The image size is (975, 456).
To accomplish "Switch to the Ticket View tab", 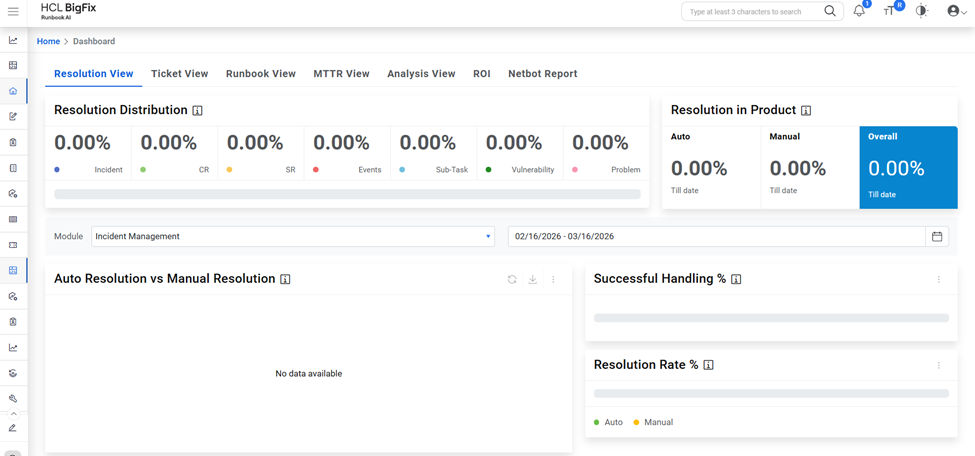I will click(180, 73).
